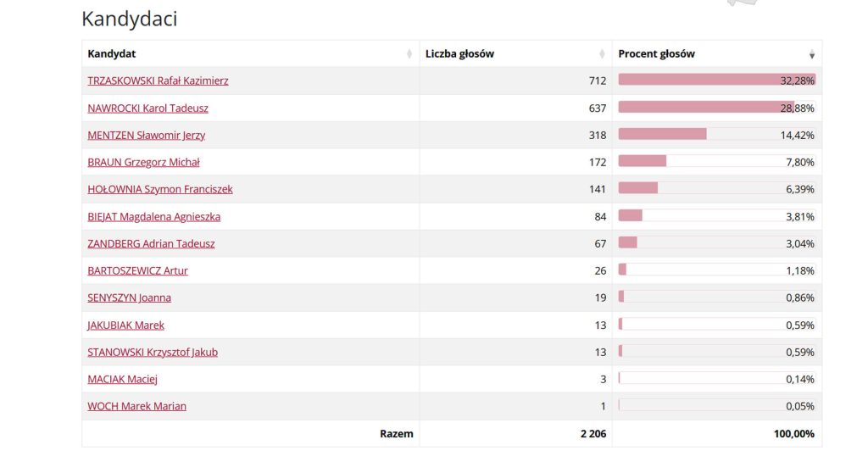Click sort arrows beside Liczba głosów

click(602, 54)
